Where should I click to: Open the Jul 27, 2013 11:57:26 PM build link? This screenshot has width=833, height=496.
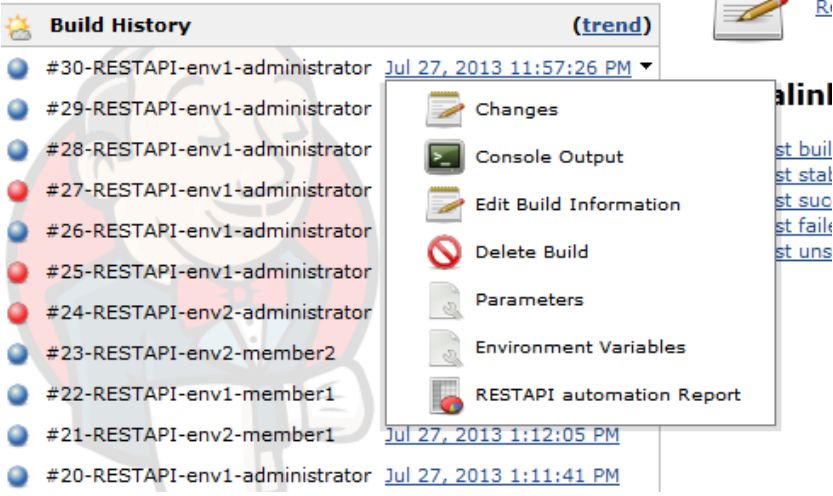508,68
